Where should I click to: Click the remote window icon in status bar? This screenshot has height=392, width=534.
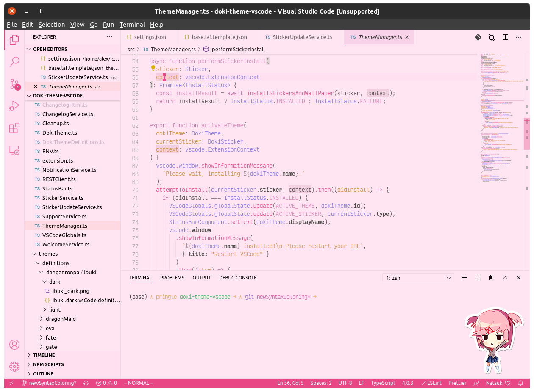(11, 383)
